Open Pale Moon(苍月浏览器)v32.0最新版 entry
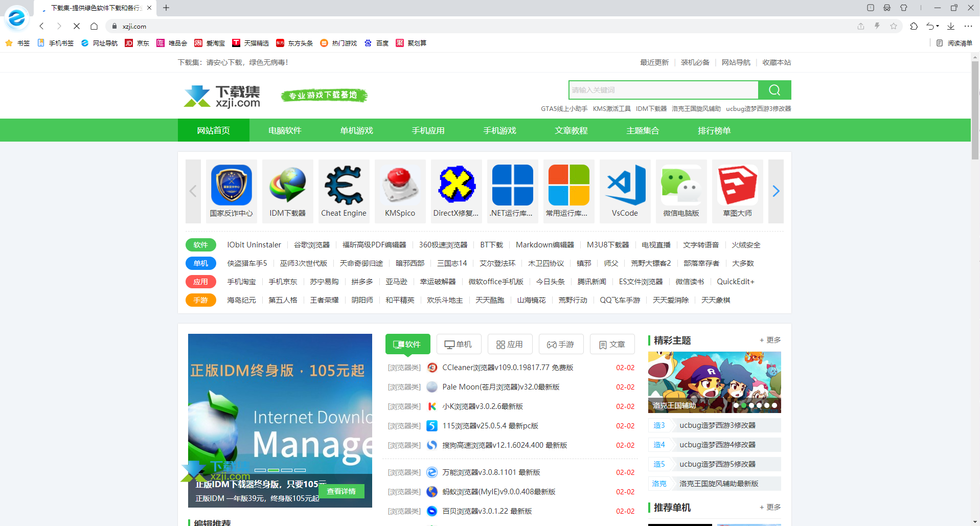Viewport: 980px width, 526px height. pos(501,387)
